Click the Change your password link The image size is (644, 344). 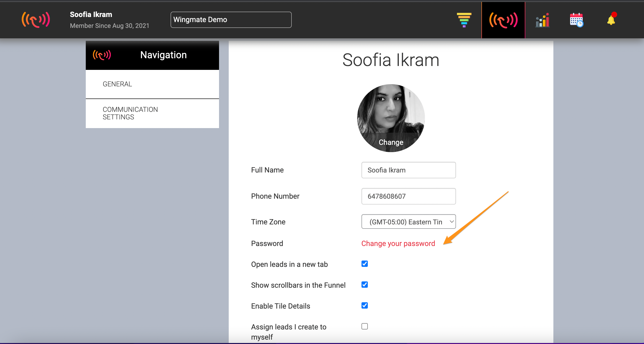click(398, 243)
